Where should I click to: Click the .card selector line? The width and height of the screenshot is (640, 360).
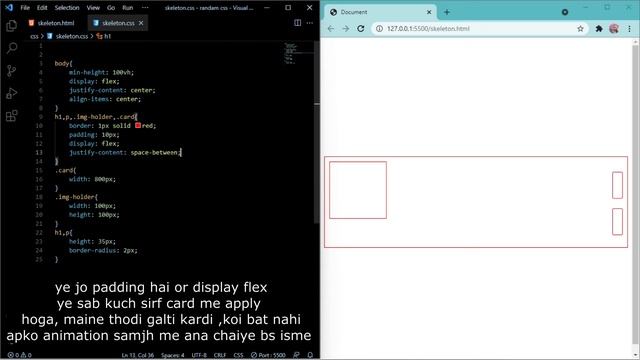(x=65, y=170)
